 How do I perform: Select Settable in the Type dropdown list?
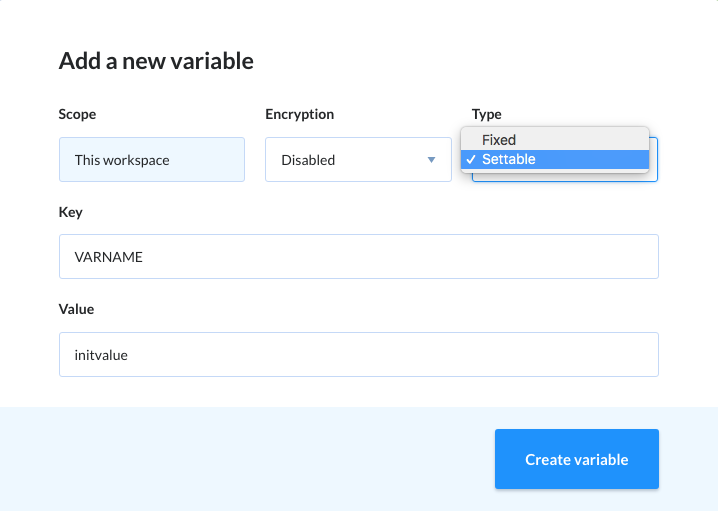[555, 159]
